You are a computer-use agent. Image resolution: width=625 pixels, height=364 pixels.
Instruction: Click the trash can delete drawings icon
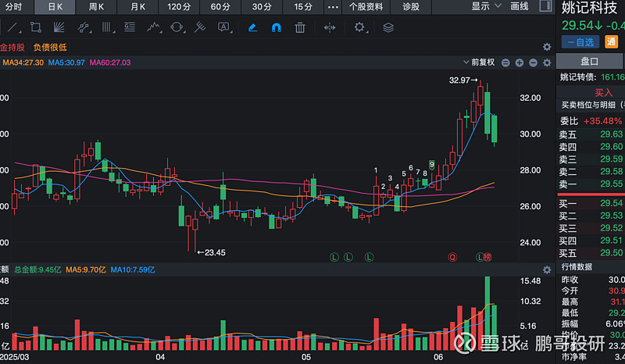[300, 27]
